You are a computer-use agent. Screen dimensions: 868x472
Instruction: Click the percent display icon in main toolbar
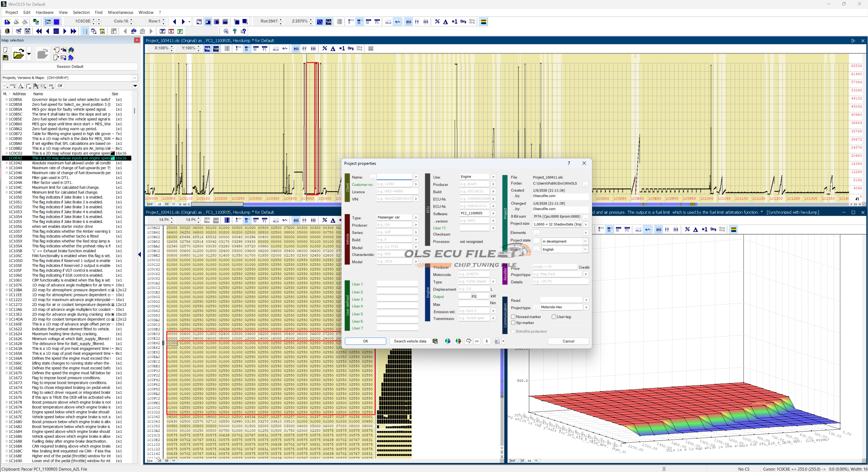(x=437, y=22)
